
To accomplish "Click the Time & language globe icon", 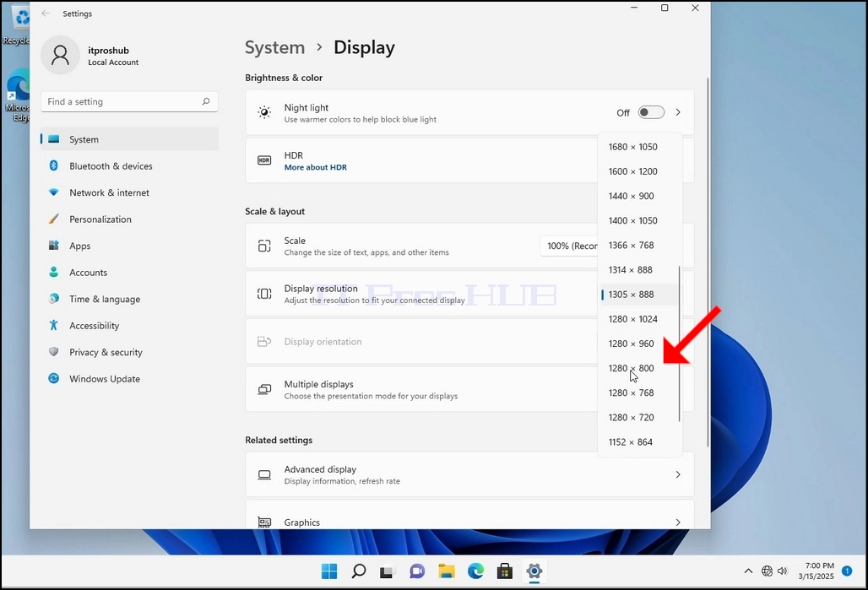I will point(54,298).
